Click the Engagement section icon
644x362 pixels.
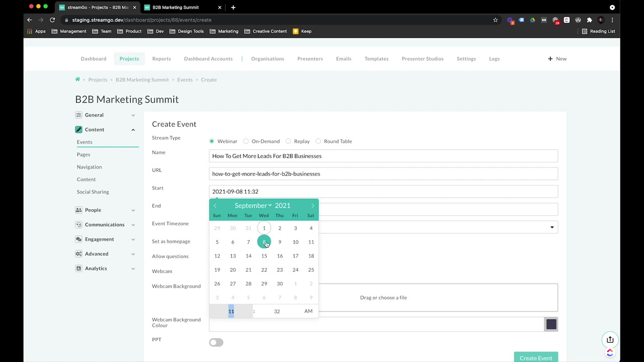(x=78, y=239)
